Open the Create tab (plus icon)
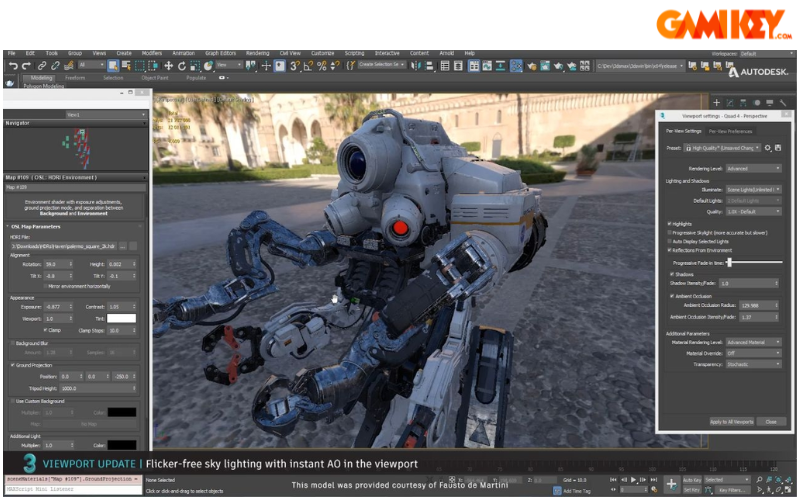800x500 pixels. click(716, 103)
